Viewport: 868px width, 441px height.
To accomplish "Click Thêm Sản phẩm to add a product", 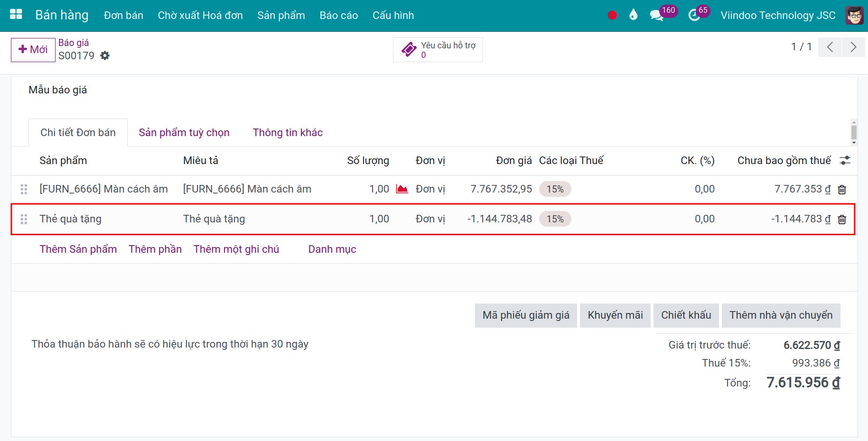I will pyautogui.click(x=78, y=249).
